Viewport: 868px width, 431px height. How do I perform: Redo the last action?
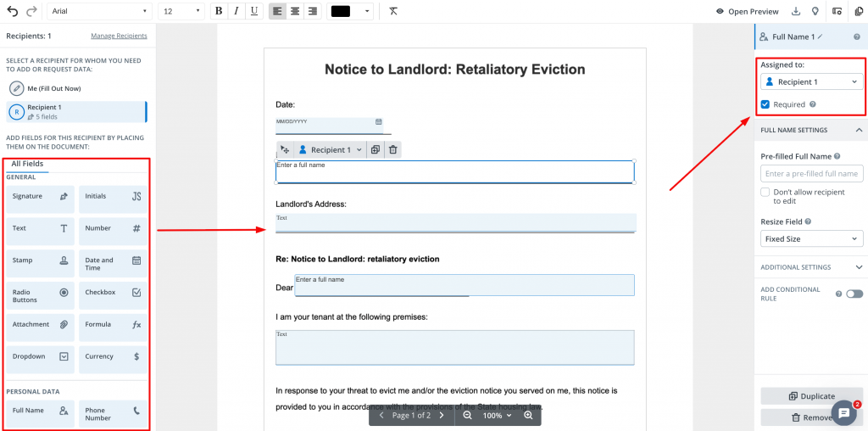pyautogui.click(x=31, y=11)
